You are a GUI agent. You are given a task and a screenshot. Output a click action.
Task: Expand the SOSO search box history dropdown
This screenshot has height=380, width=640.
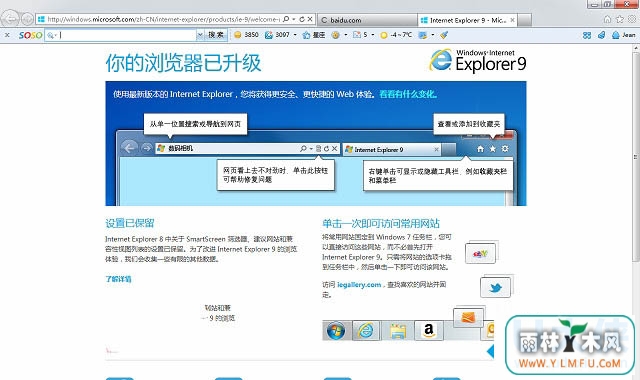point(200,35)
